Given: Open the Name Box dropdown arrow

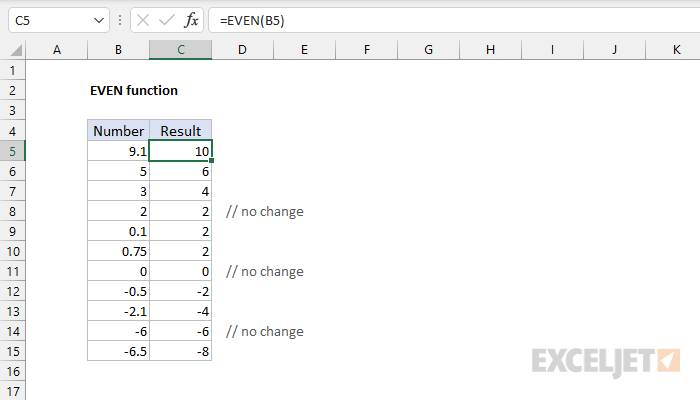Looking at the screenshot, I should pyautogui.click(x=99, y=21).
